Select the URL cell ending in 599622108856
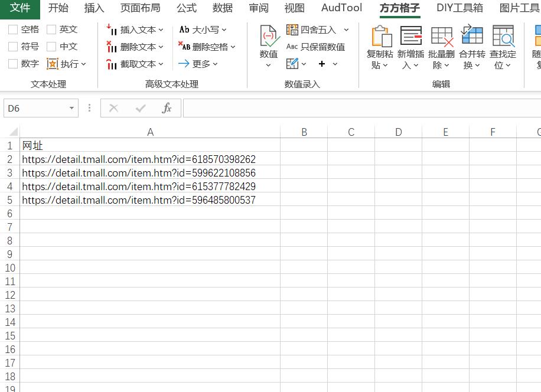This screenshot has width=541, height=392. coord(150,173)
